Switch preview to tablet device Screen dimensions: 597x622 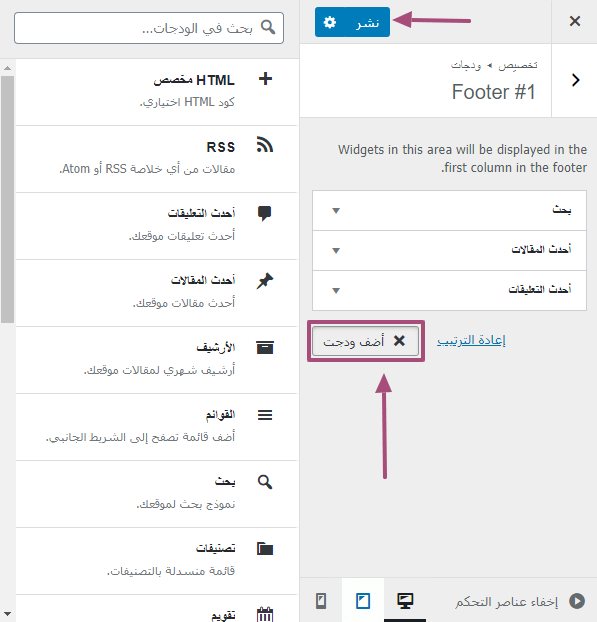click(x=363, y=601)
